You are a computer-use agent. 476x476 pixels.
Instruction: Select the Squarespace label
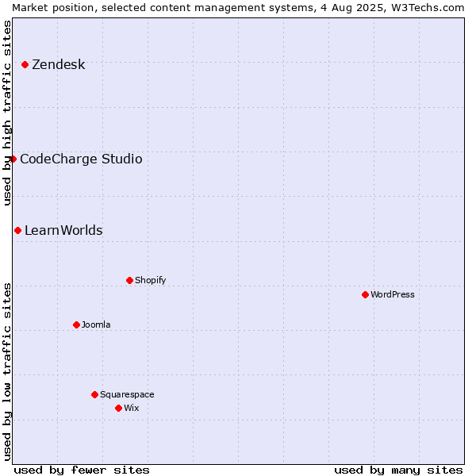[x=127, y=394]
